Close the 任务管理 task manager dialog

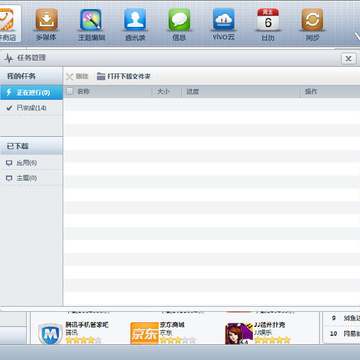tap(348, 59)
